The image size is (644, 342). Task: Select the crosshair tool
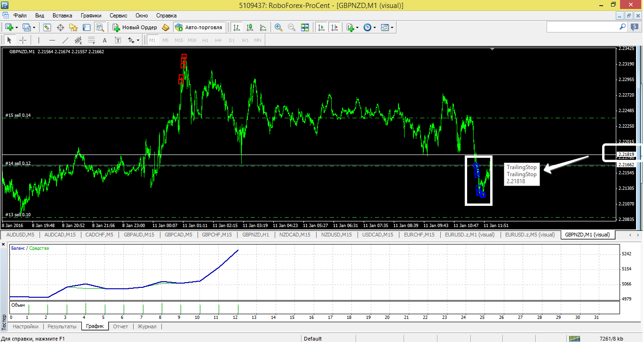click(23, 40)
